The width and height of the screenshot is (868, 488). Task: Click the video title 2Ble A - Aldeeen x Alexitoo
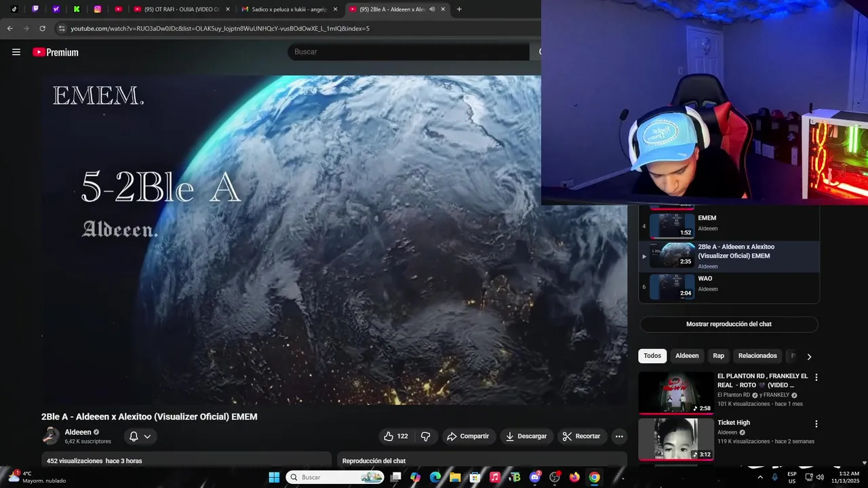pos(149,417)
